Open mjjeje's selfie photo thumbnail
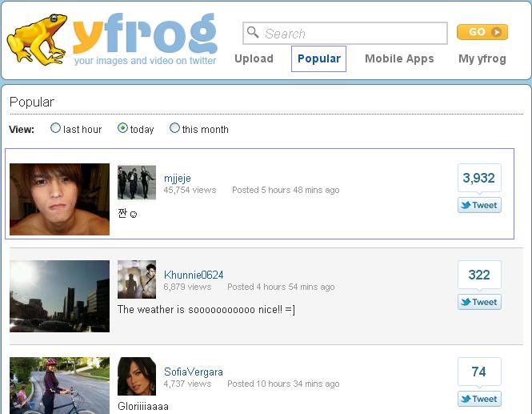Image resolution: width=532 pixels, height=414 pixels. (60, 199)
